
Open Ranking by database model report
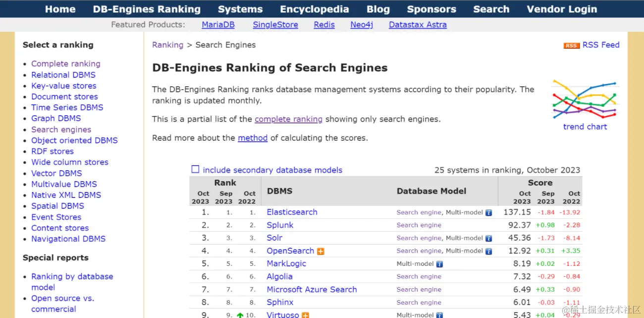pyautogui.click(x=72, y=282)
